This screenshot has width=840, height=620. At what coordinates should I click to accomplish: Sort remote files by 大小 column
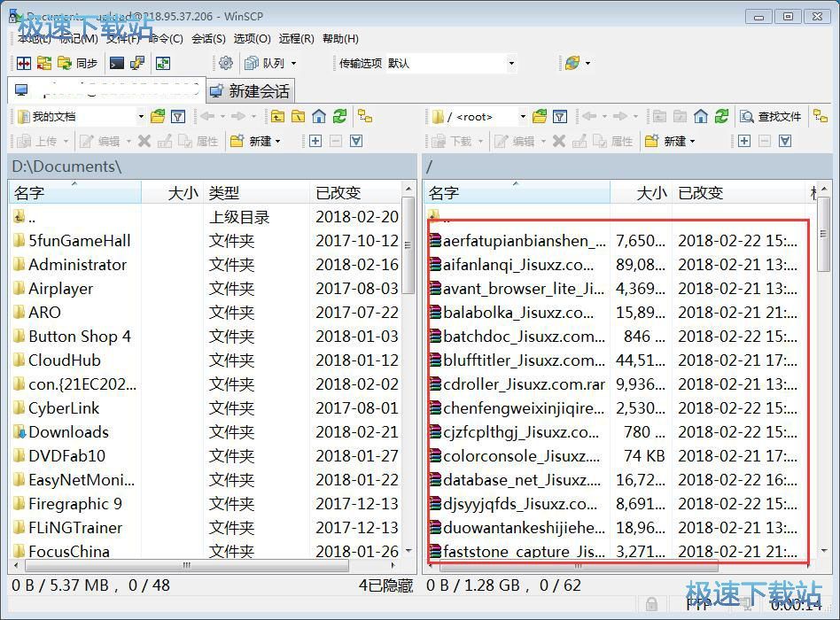pyautogui.click(x=641, y=193)
